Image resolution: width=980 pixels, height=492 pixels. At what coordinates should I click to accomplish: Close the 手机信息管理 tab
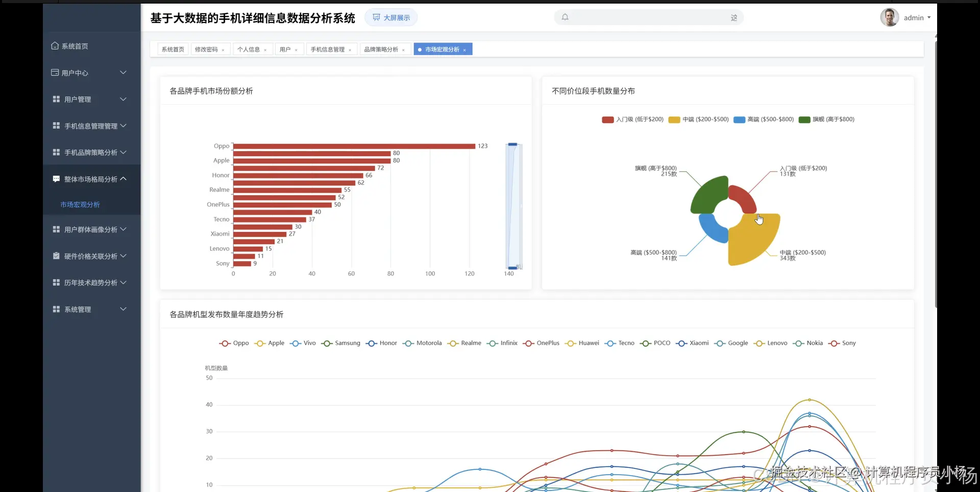pyautogui.click(x=350, y=50)
